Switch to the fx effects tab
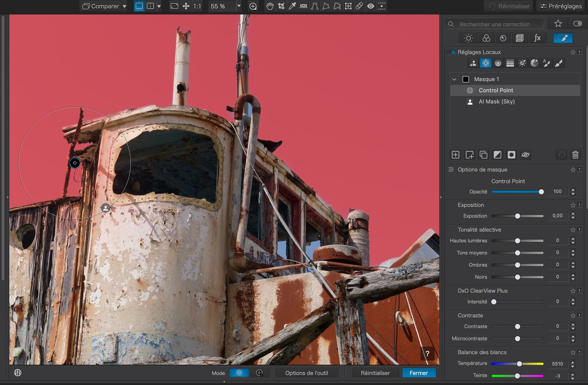The image size is (588, 385). pos(537,38)
